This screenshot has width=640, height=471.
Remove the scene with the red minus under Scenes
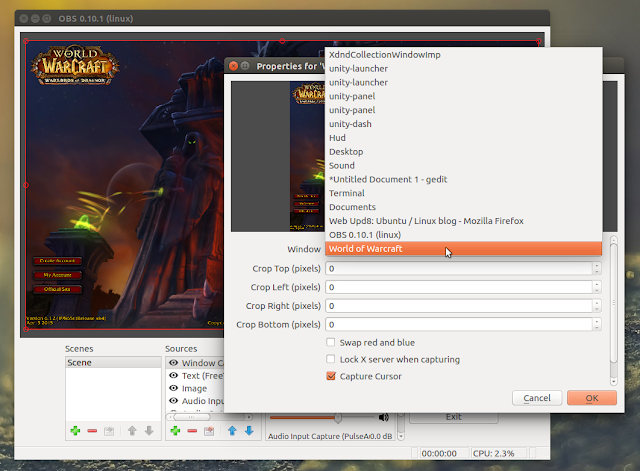coord(92,431)
